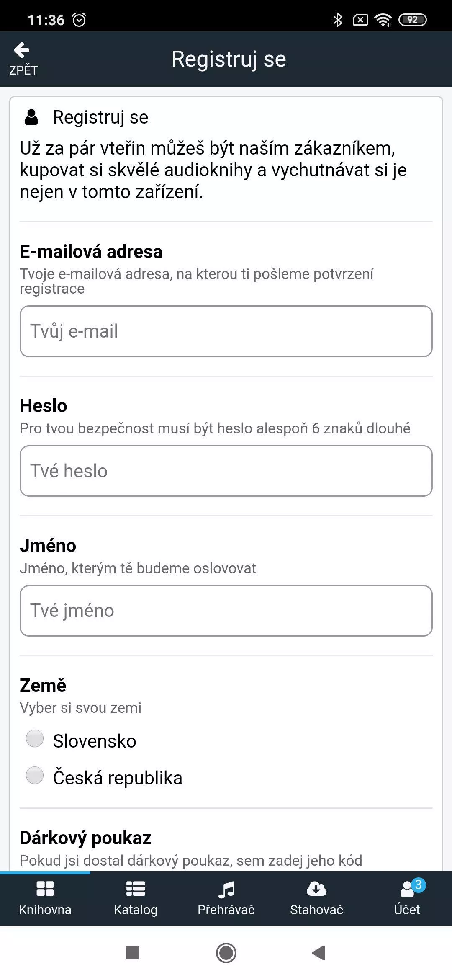Switch to the Katalog tab label
This screenshot has height=980, width=452.
[136, 910]
